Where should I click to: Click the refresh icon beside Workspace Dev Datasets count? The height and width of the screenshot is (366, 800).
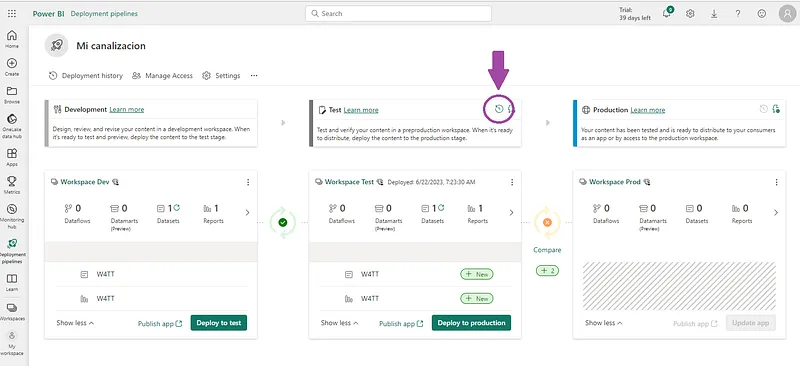tap(177, 208)
